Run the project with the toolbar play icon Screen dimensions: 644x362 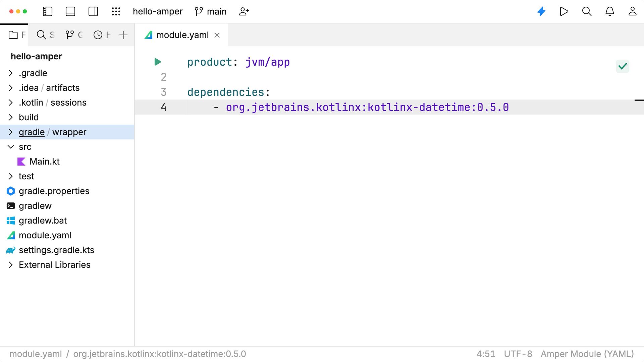click(564, 11)
